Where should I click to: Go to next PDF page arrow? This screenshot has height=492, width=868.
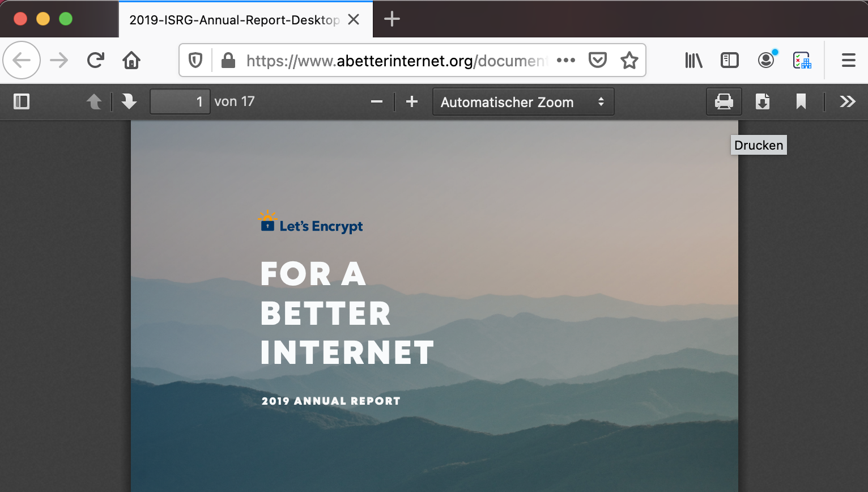[129, 101]
